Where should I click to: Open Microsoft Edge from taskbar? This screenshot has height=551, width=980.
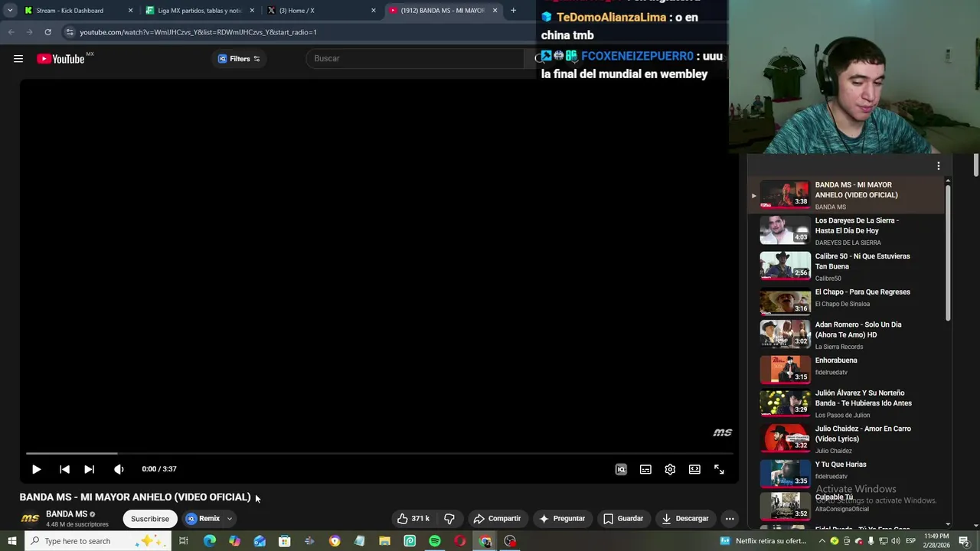click(x=209, y=541)
